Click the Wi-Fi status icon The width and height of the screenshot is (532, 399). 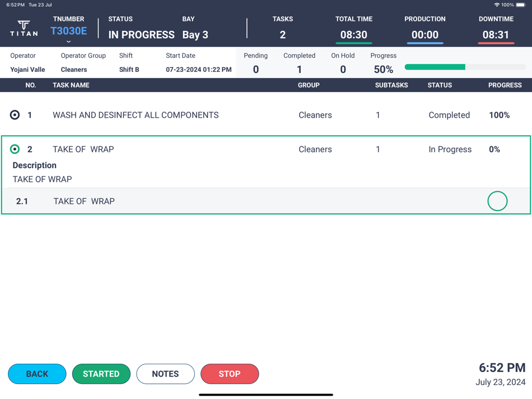coord(497,4)
